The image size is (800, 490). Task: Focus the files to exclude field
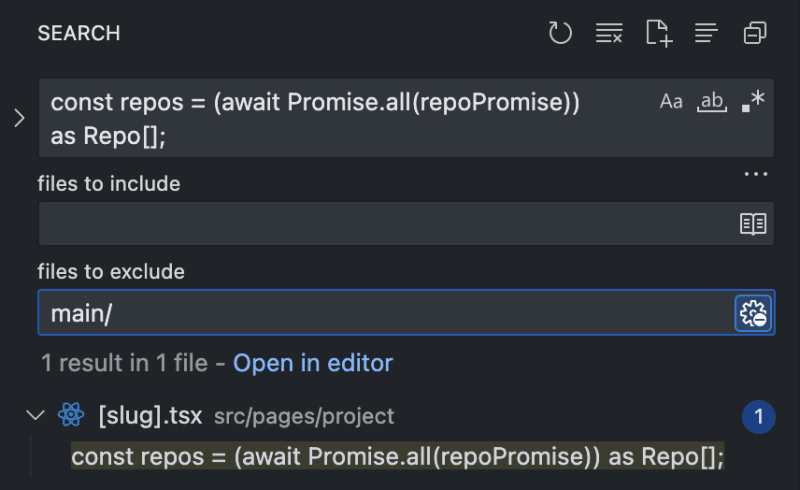386,313
